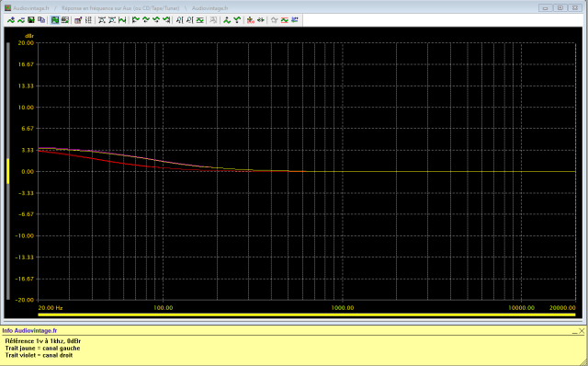Click the red limit lines graph icon

click(285, 20)
